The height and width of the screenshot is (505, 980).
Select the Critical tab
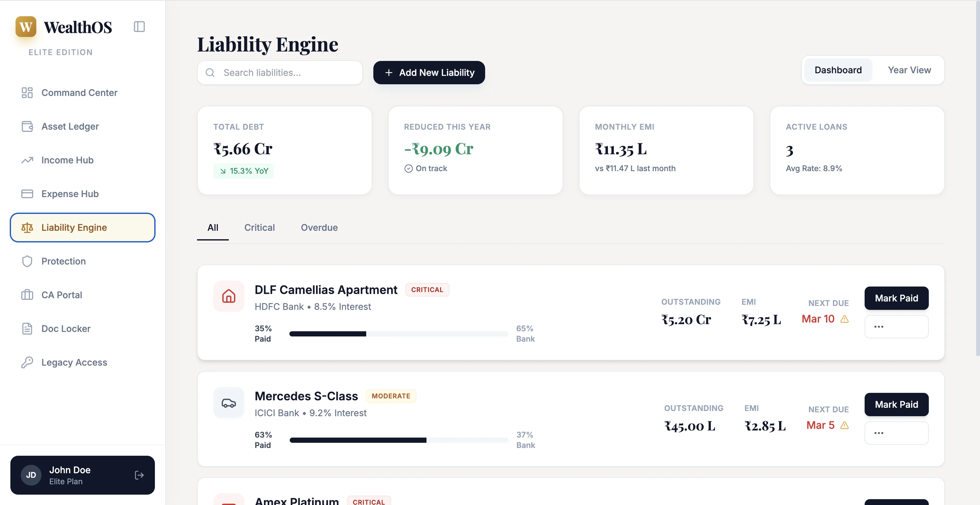coord(260,228)
